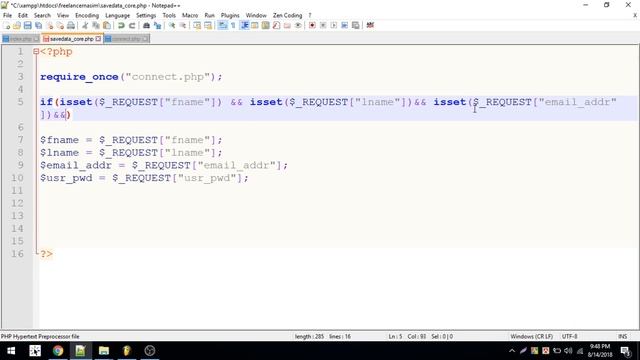Click the $usr_pwd assignment line

pos(144,178)
